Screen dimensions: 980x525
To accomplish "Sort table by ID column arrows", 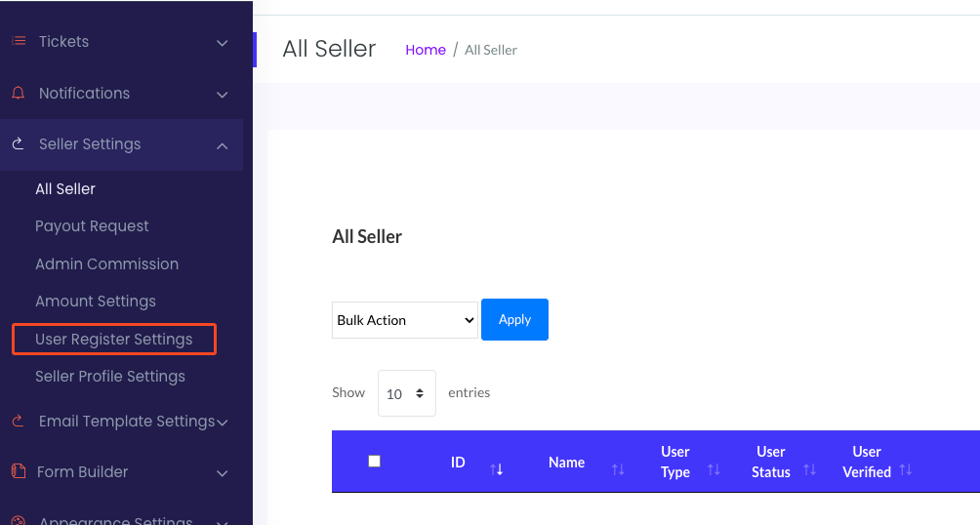I will click(x=497, y=469).
